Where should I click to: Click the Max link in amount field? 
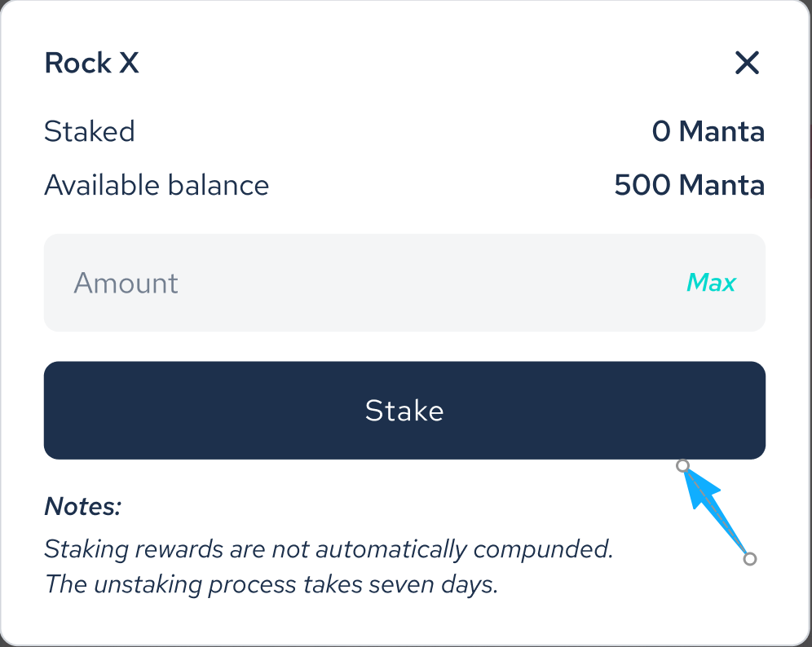(x=711, y=283)
